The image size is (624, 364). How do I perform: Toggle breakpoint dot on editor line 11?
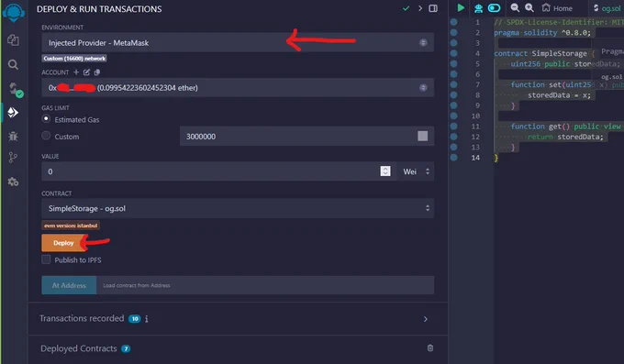453,127
